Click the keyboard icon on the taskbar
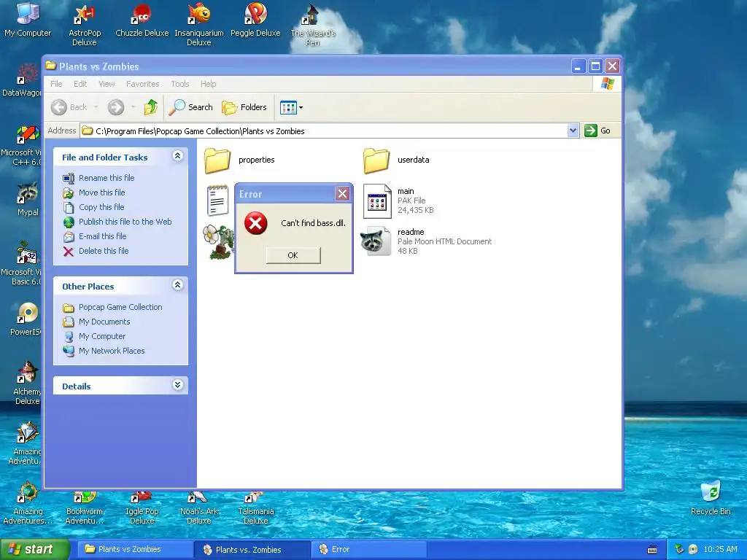The height and width of the screenshot is (560, 747). [652, 550]
